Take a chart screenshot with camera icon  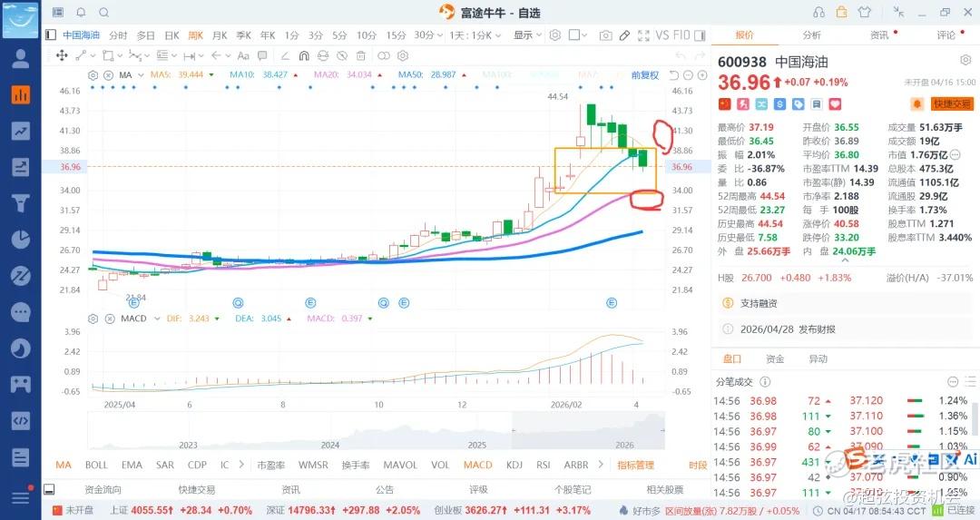pos(605,35)
